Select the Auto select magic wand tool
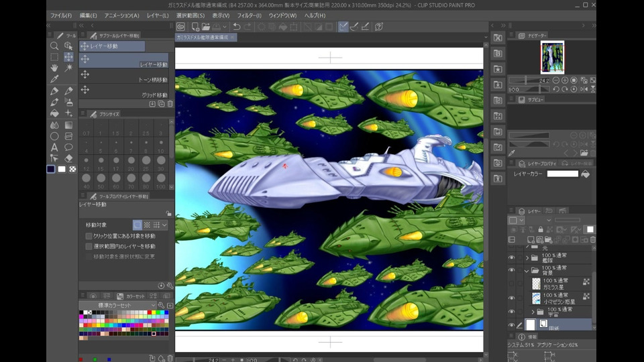The height and width of the screenshot is (362, 644). coord(68,68)
